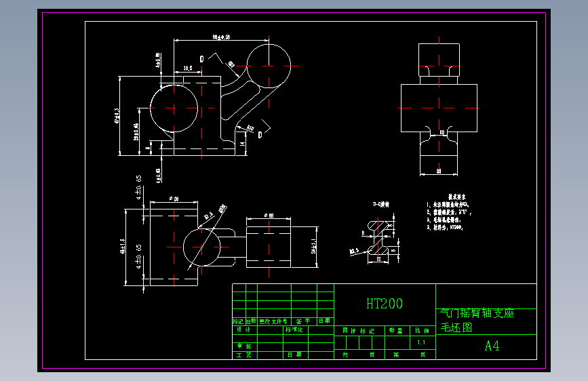Select the 毛坯图 drawing name text
This screenshot has width=588, height=381.
click(456, 327)
